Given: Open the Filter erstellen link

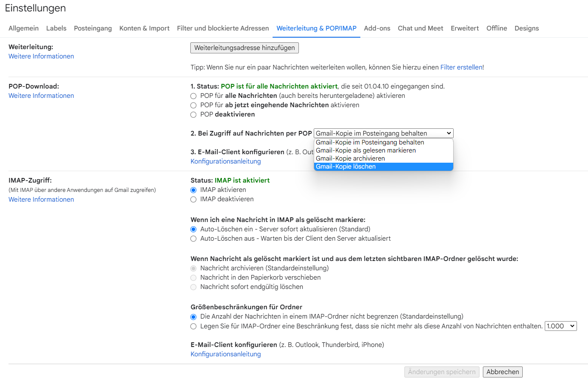Looking at the screenshot, I should 461,67.
